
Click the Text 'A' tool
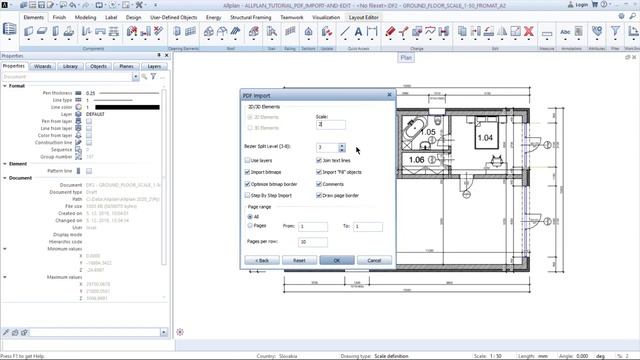[358, 31]
